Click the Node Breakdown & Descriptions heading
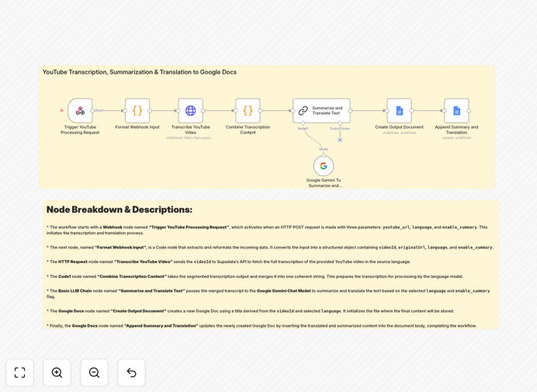The width and height of the screenshot is (537, 392). [x=120, y=210]
